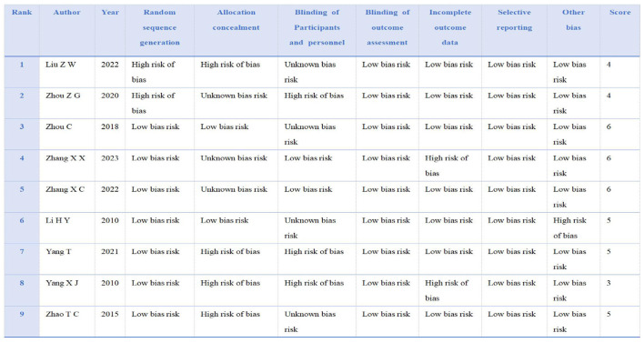
Task: Click author cell 'Zhang X C'
Action: pos(65,189)
